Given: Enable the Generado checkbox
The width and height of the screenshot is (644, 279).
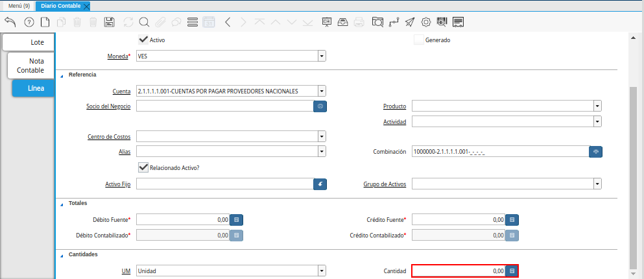Looking at the screenshot, I should [418, 40].
